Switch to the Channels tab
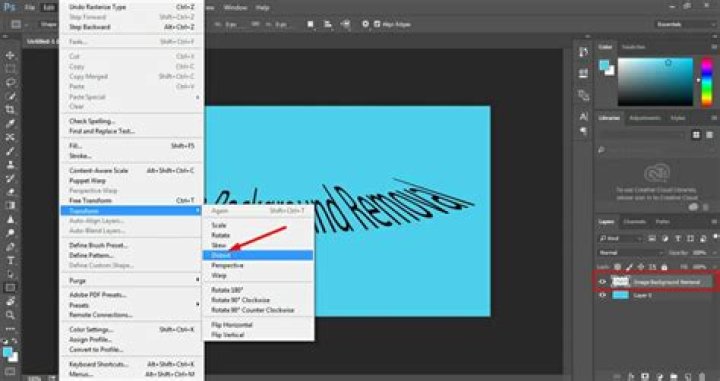 coord(635,222)
